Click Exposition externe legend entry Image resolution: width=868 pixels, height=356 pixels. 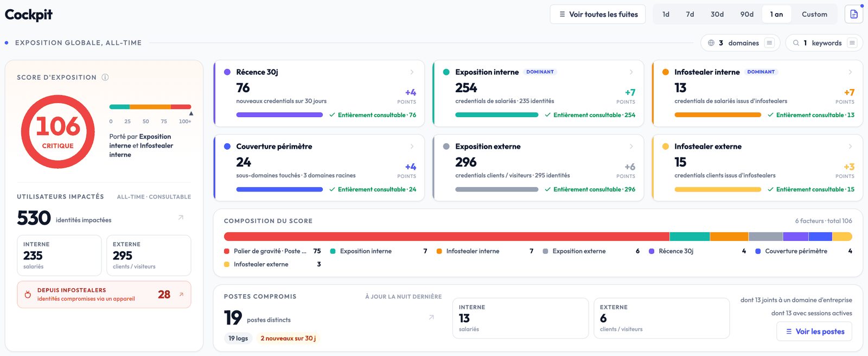point(591,251)
